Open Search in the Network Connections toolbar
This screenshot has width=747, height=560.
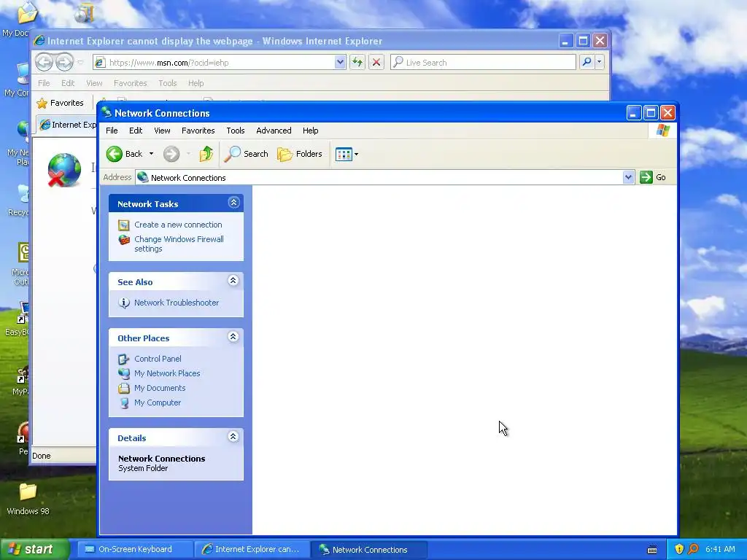[247, 154]
